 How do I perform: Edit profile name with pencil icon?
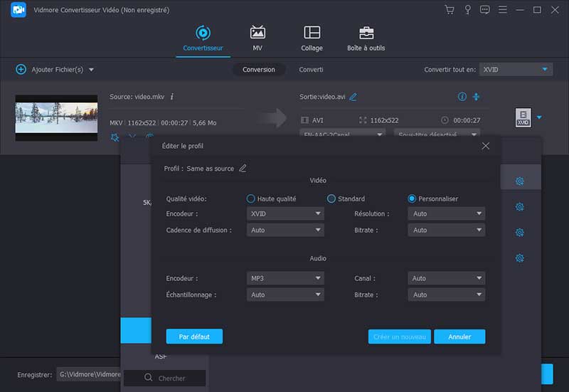point(243,169)
